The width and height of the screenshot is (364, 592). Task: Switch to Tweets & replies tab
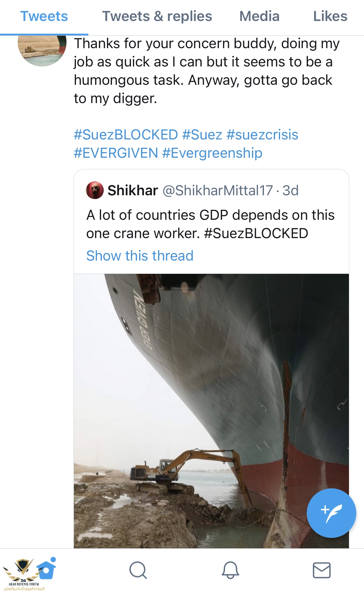157,16
